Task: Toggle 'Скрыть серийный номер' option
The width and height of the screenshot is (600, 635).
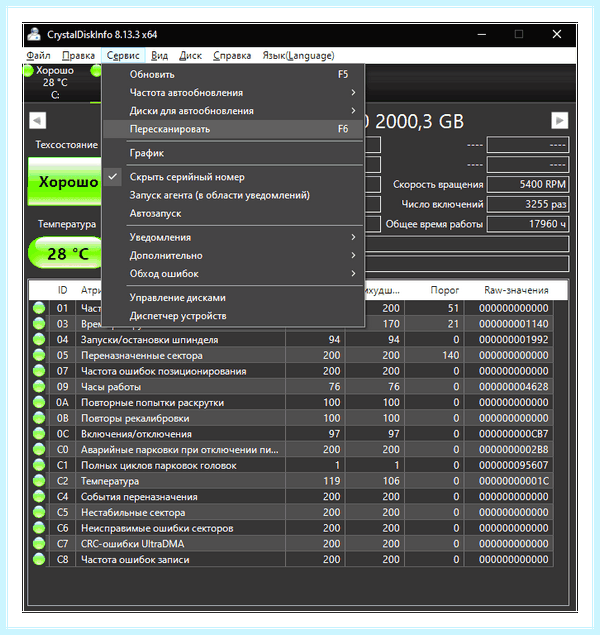Action: [x=233, y=177]
